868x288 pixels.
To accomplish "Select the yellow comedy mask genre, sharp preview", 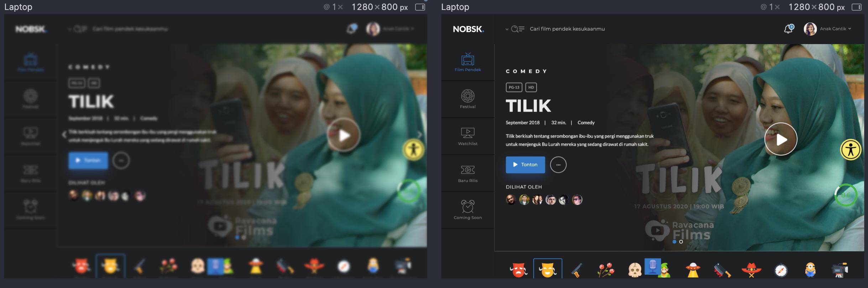I will (548, 270).
